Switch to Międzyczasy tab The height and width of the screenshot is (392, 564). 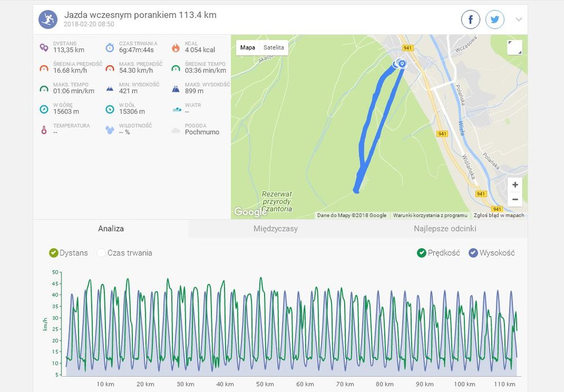(x=276, y=229)
